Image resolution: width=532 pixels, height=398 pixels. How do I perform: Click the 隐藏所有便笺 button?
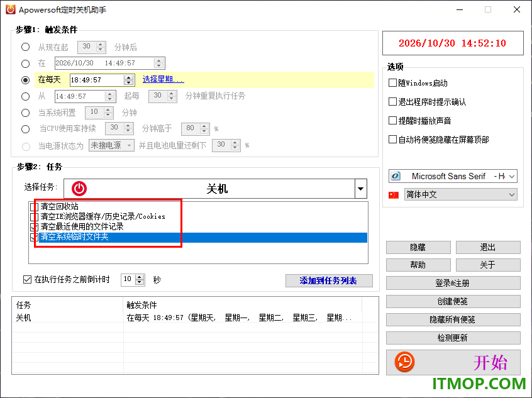[453, 319]
